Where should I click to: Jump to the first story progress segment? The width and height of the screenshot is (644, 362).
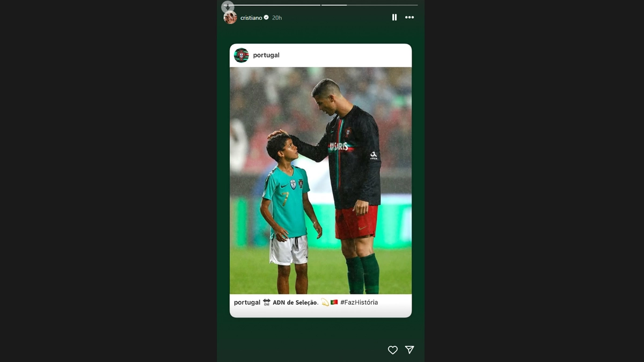tap(272, 5)
